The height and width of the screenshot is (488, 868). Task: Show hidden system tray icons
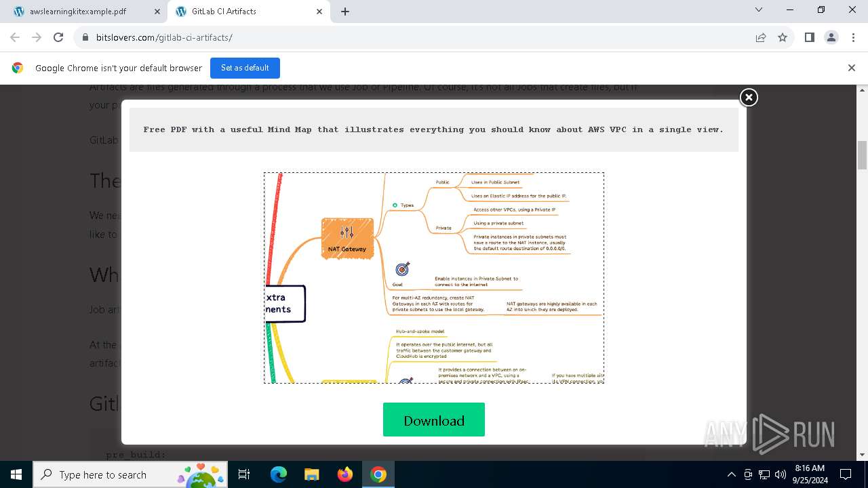(731, 474)
